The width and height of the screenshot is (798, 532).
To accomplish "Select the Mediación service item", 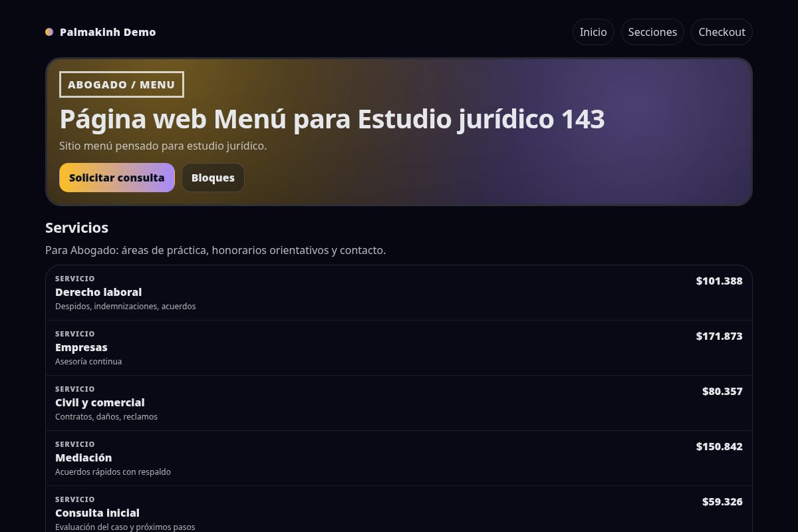I will (84, 458).
